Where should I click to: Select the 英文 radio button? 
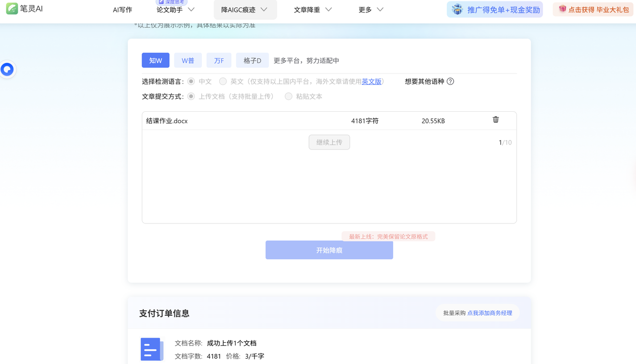(x=223, y=81)
